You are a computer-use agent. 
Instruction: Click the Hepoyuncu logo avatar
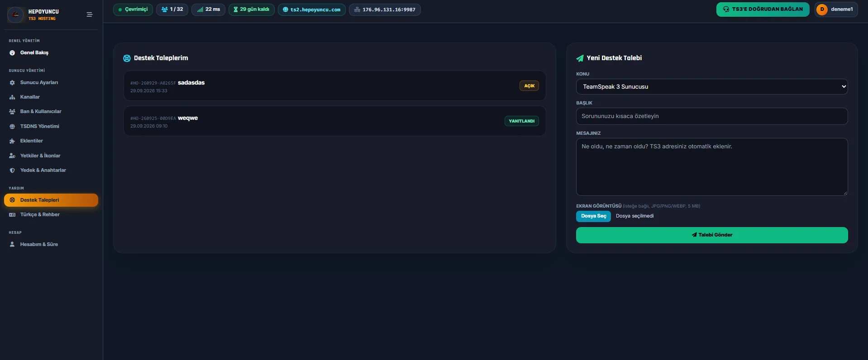pos(15,15)
